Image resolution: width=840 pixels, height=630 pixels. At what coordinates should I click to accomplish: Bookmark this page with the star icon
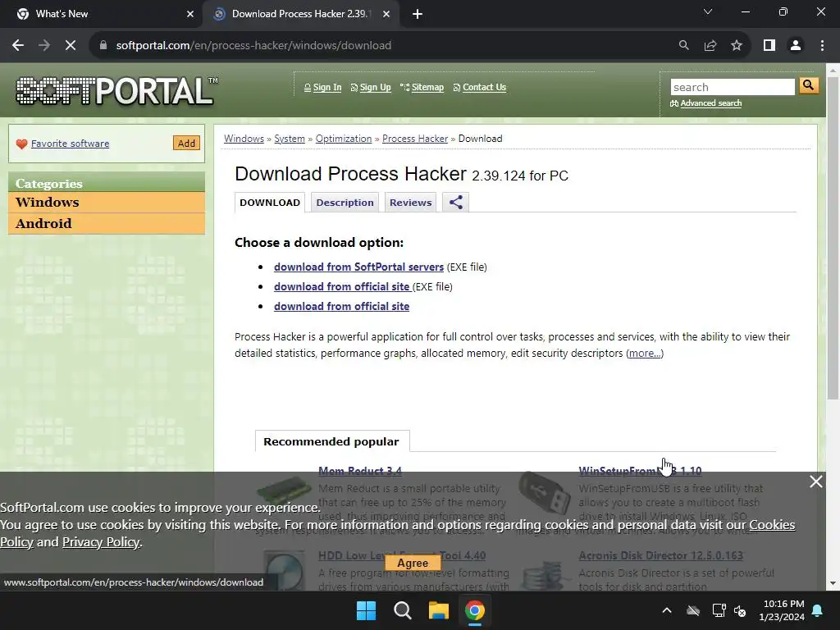point(737,46)
